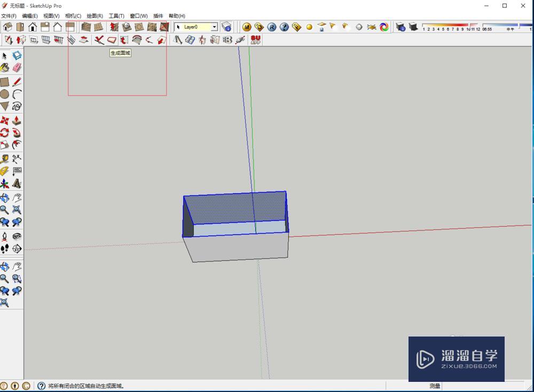Open the 绘图(R) Draw menu

(95, 16)
